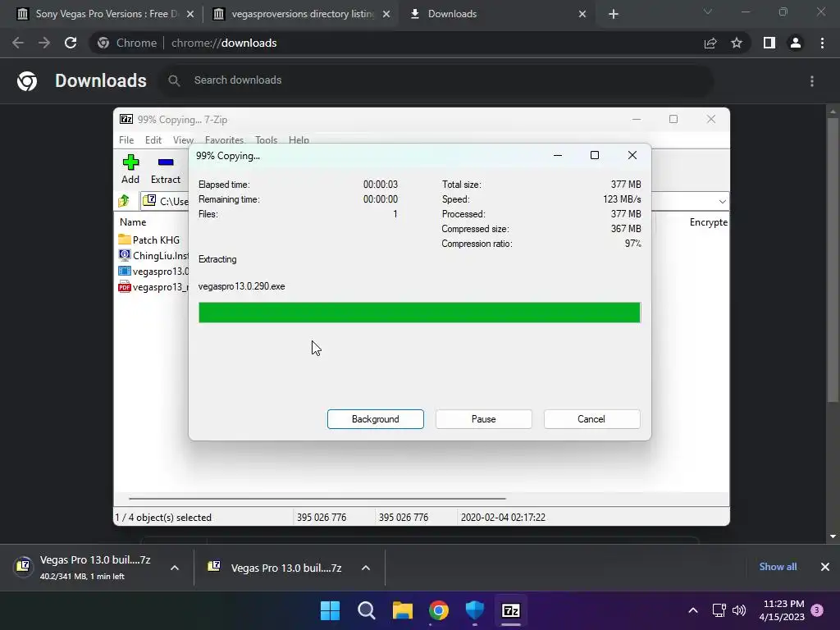This screenshot has width=840, height=630.
Task: Bookmark this page with star icon
Action: tap(737, 43)
